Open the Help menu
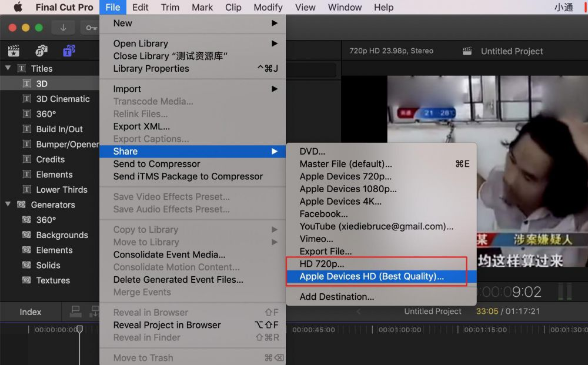This screenshot has width=588, height=365. pyautogui.click(x=383, y=7)
